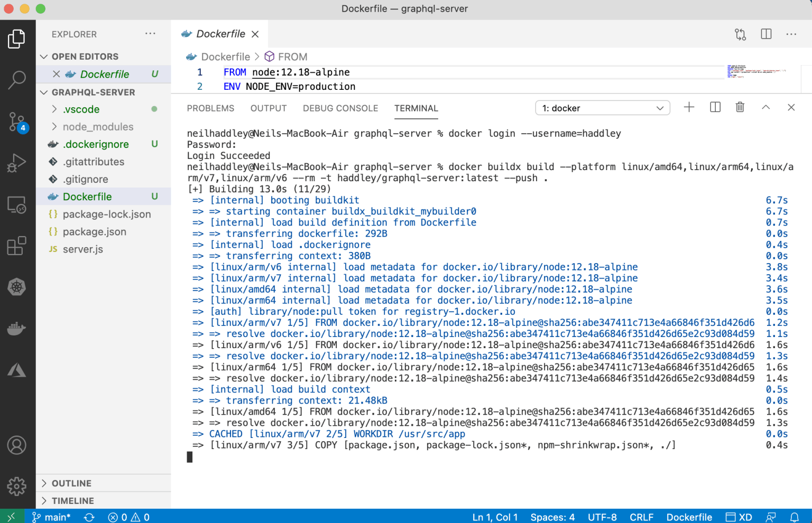This screenshot has height=523, width=812.
Task: Open remote window indicator in status bar
Action: 12,517
